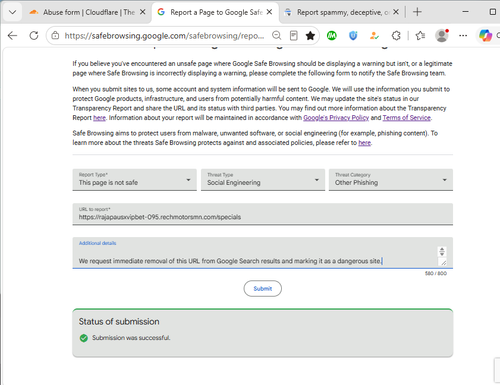Screen dimensions: 500x385
Task: Minimize the browser window
Action: point(466,12)
